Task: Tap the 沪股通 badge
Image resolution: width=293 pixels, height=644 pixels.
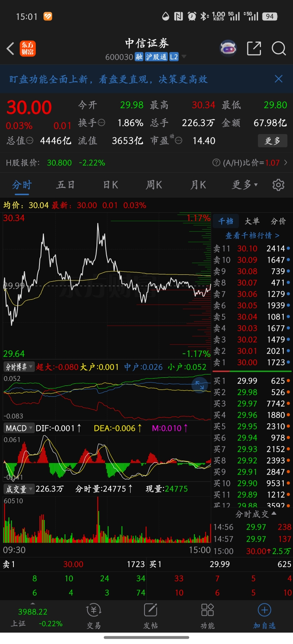Action: pos(156,57)
